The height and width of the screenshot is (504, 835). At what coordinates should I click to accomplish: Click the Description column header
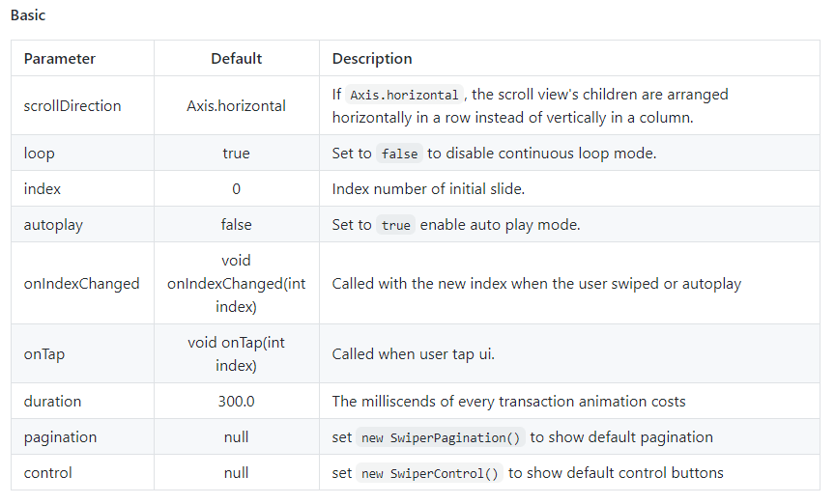coord(372,59)
